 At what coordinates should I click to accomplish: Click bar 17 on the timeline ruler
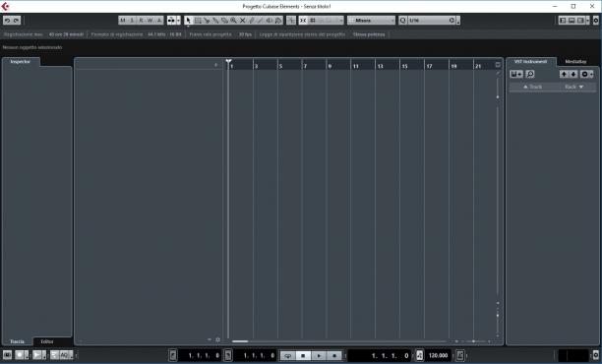click(x=429, y=66)
